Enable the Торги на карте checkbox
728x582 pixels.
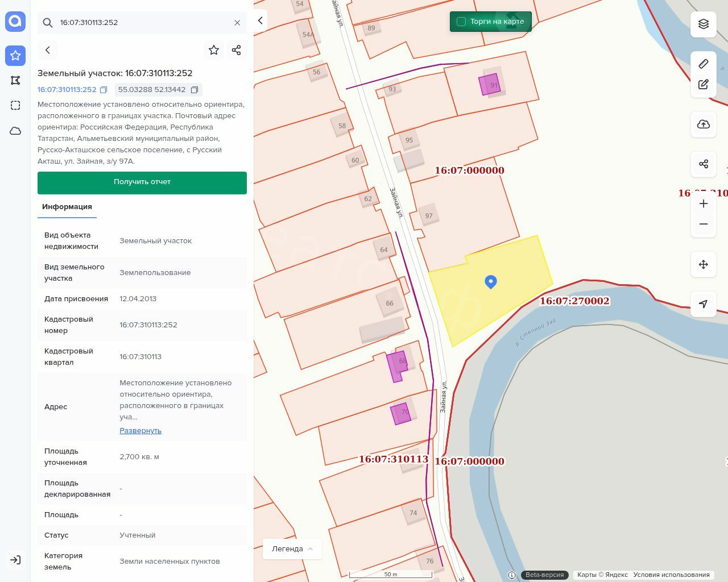(461, 22)
